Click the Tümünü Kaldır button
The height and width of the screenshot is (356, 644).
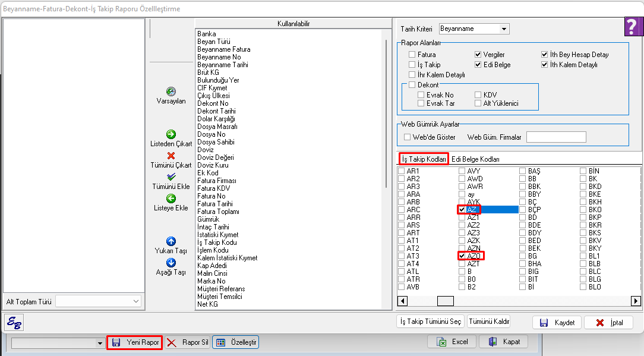pyautogui.click(x=489, y=322)
